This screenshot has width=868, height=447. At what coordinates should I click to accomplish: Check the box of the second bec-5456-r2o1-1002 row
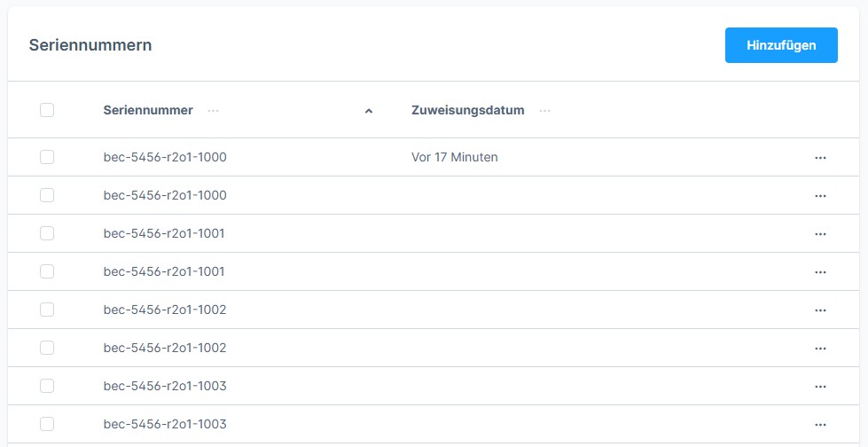[x=47, y=348]
